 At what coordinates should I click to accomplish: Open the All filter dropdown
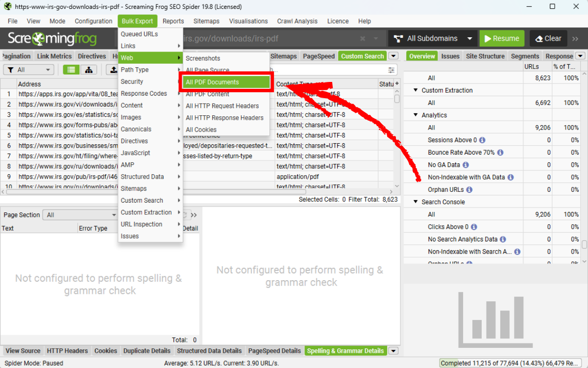click(28, 70)
